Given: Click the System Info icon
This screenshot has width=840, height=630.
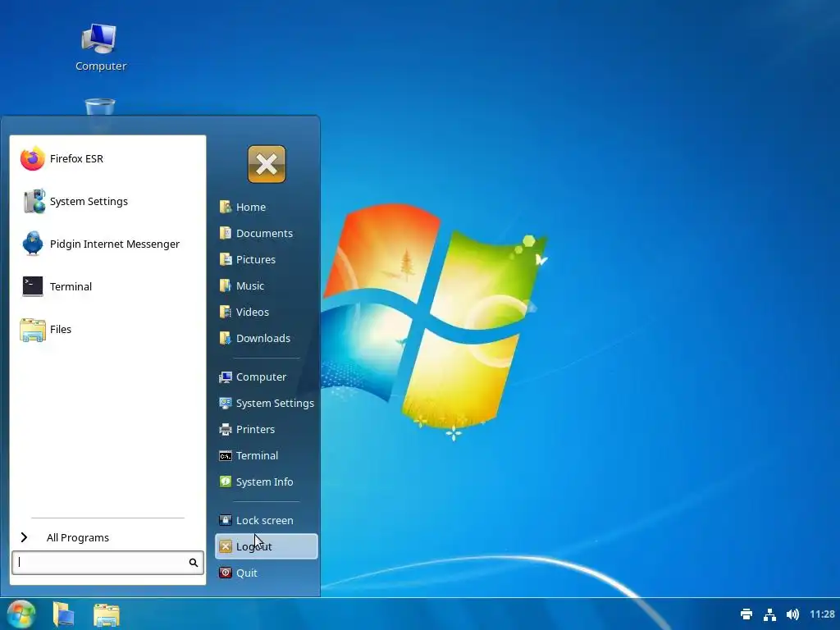Looking at the screenshot, I should 226,482.
